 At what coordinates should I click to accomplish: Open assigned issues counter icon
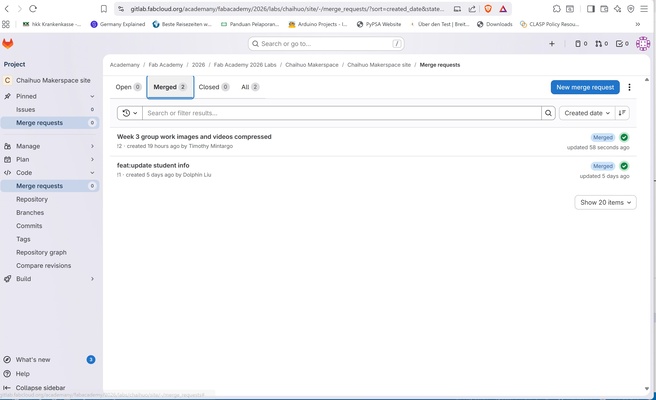click(581, 44)
